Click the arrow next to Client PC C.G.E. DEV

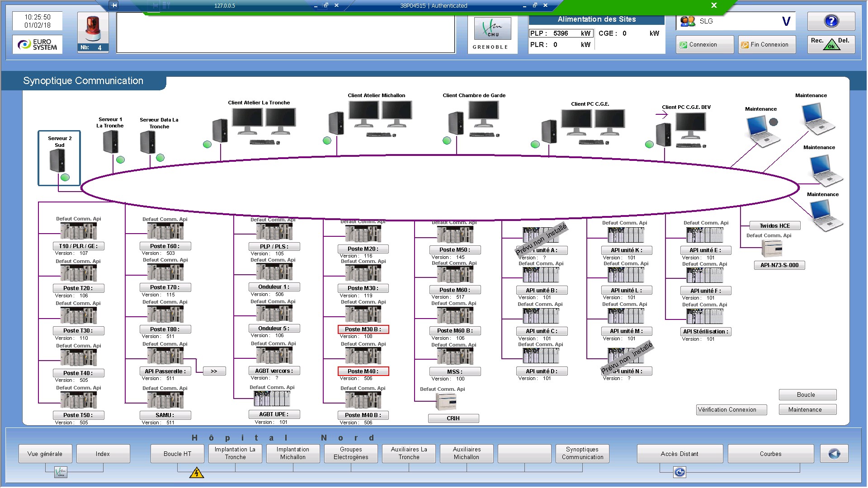661,115
